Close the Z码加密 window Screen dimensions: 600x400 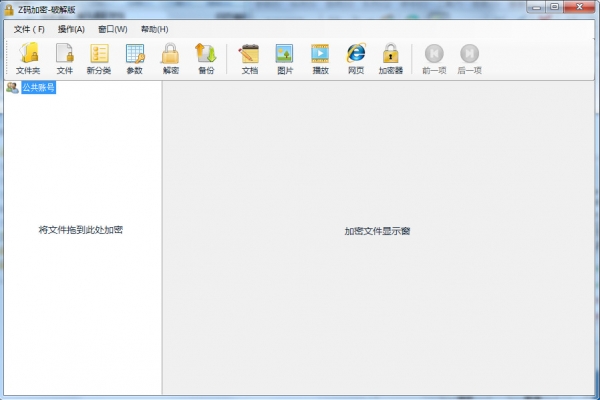click(x=579, y=7)
